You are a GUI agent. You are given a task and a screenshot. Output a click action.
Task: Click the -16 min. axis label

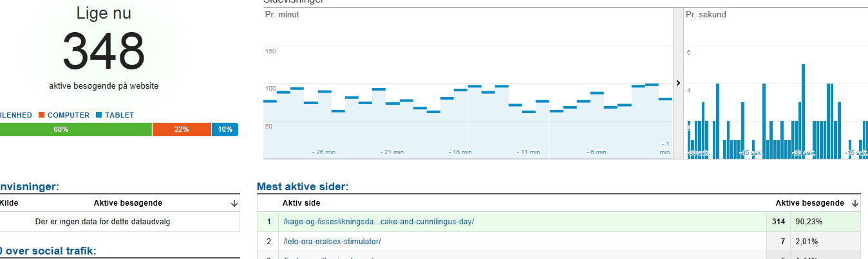pos(462,152)
